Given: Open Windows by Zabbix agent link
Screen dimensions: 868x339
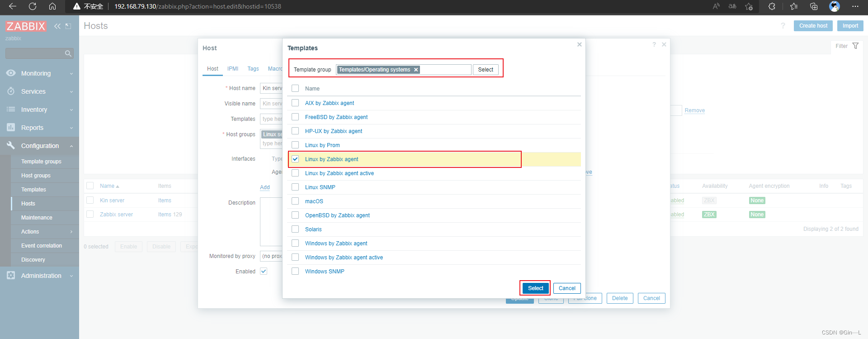Looking at the screenshot, I should coord(336,244).
